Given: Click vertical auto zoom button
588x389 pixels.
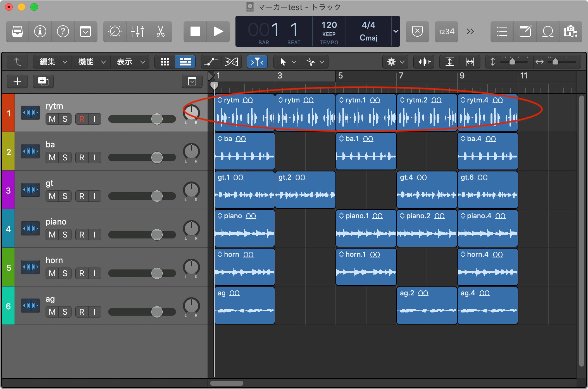Looking at the screenshot, I should [x=450, y=62].
